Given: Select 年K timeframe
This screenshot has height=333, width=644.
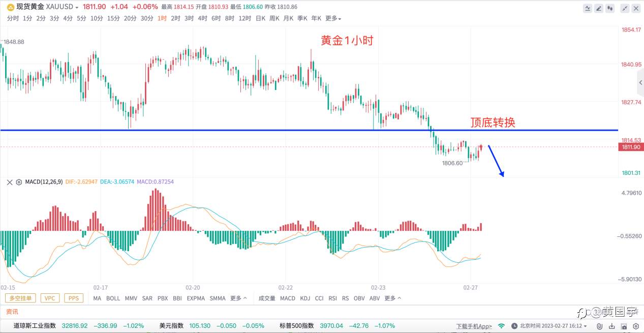Looking at the screenshot, I should (x=316, y=18).
